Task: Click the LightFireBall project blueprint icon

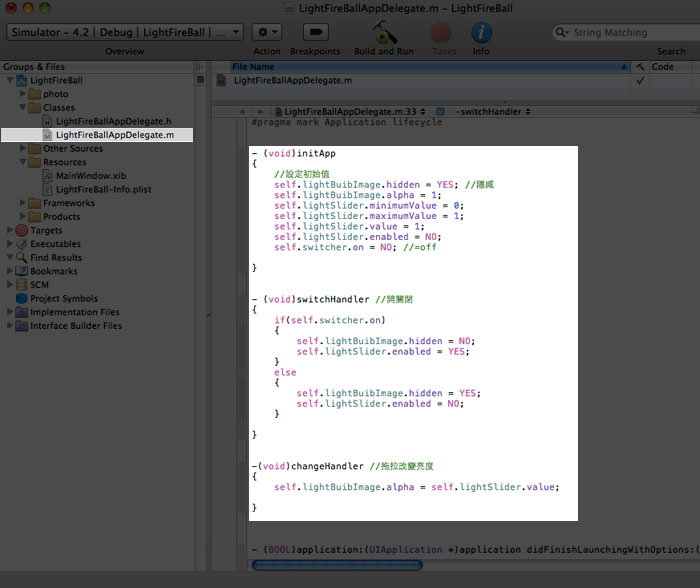Action: [21, 81]
